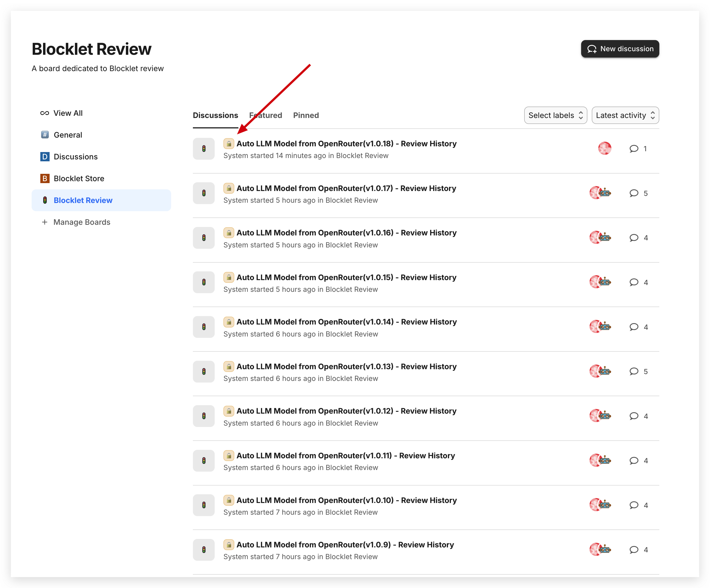Screen dimensions: 710x588
Task: Click the lock icon on v1.0.18 discussion
Action: click(x=229, y=144)
